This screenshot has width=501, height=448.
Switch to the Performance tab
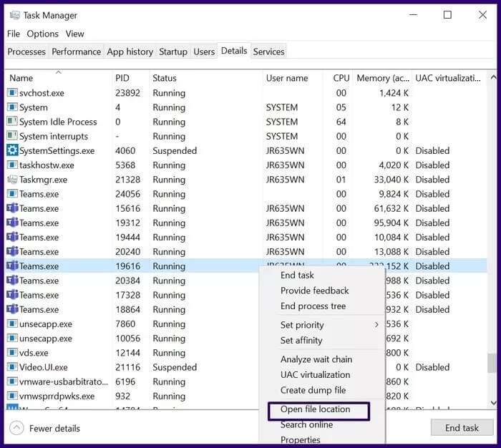coord(76,52)
